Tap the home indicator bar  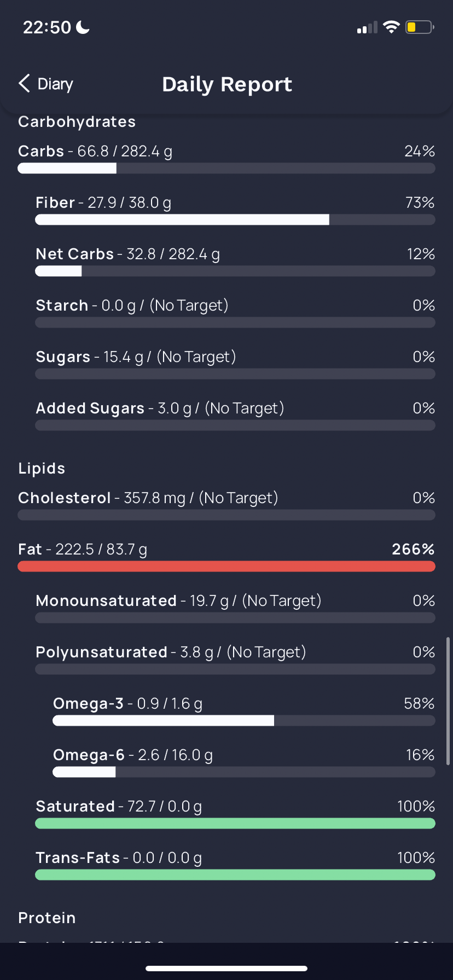pos(226,969)
